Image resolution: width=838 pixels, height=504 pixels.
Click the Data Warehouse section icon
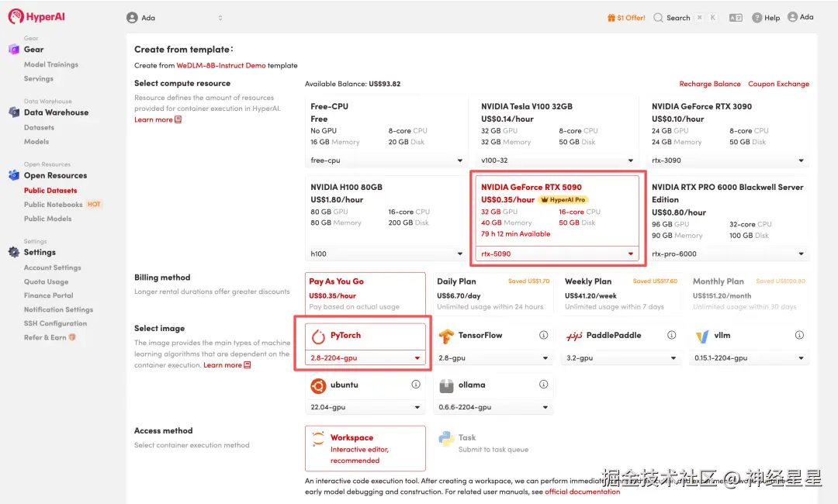click(x=14, y=112)
